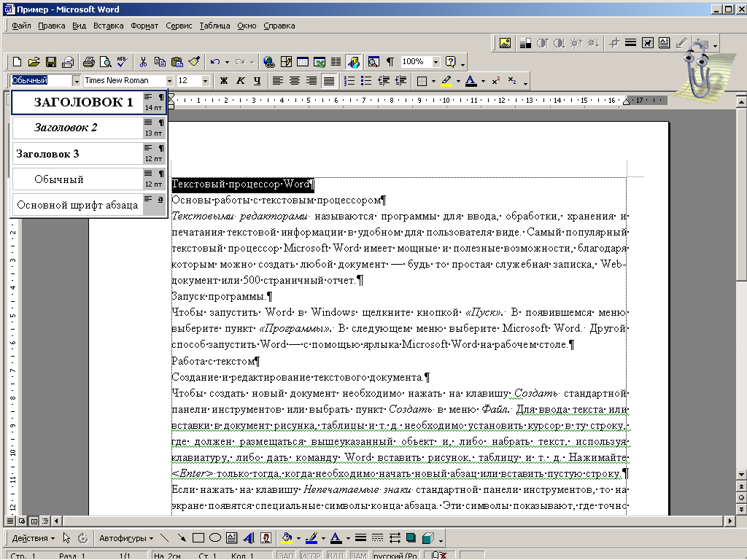
Task: Insert a table icon
Action: coord(303,62)
